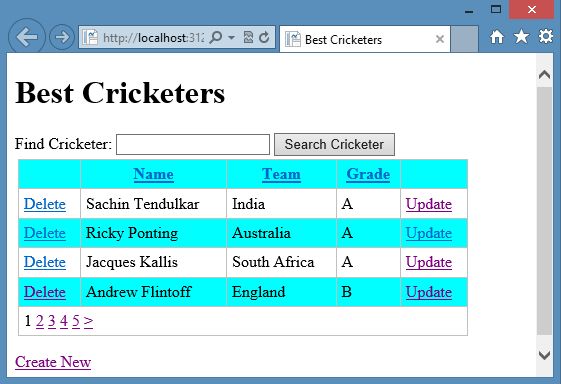
Task: Update the Ricky Ponting entry
Action: pyautogui.click(x=429, y=234)
